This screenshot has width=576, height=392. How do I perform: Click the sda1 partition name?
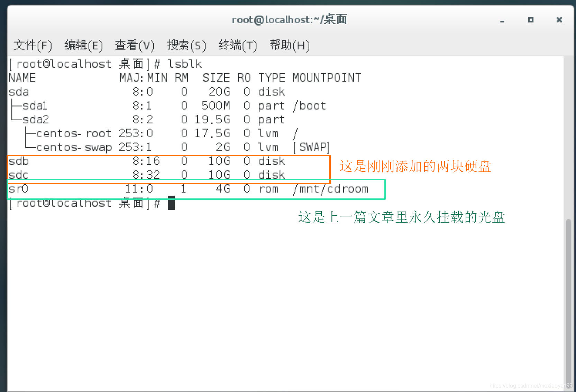[35, 106]
